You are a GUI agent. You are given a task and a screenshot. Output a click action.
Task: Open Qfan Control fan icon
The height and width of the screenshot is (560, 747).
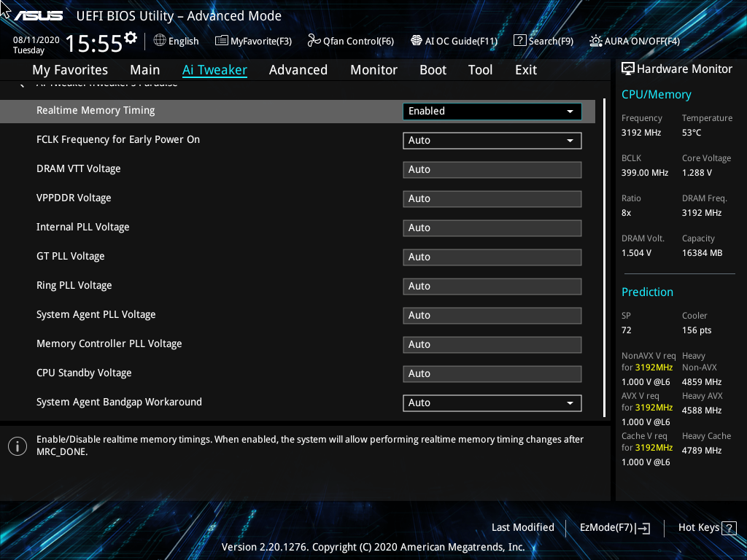pos(314,41)
